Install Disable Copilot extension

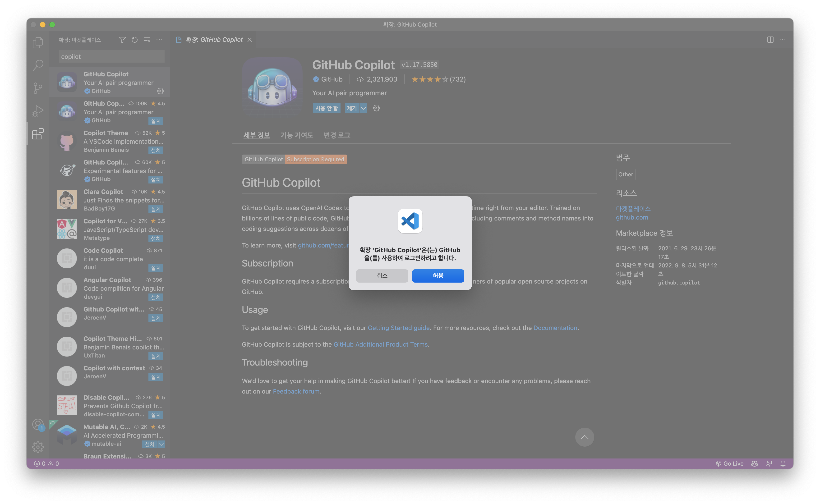point(156,415)
